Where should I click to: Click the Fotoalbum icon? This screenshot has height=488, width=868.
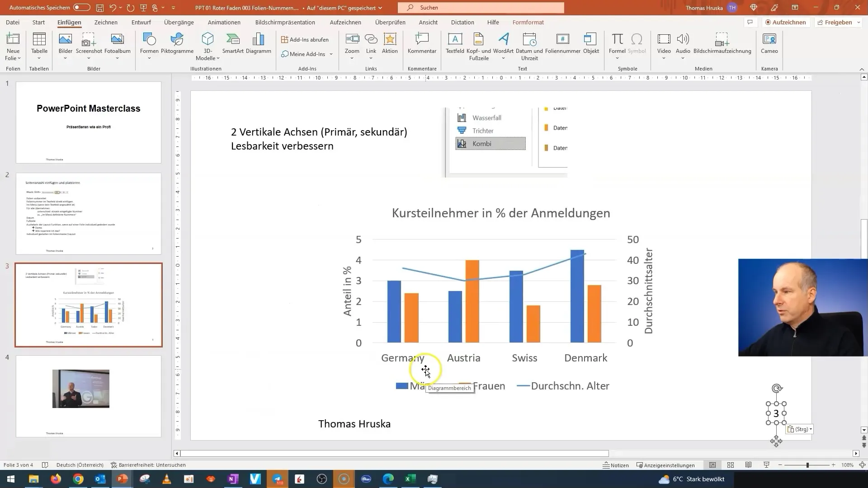[117, 40]
